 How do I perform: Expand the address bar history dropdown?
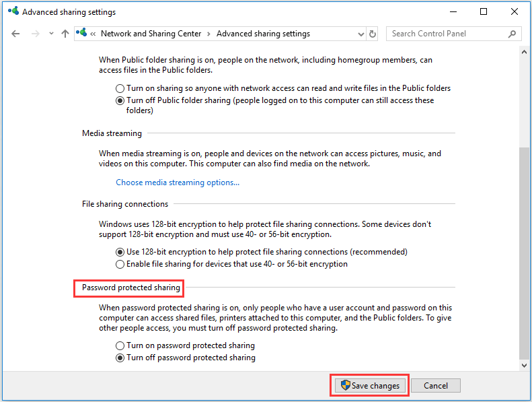point(361,34)
